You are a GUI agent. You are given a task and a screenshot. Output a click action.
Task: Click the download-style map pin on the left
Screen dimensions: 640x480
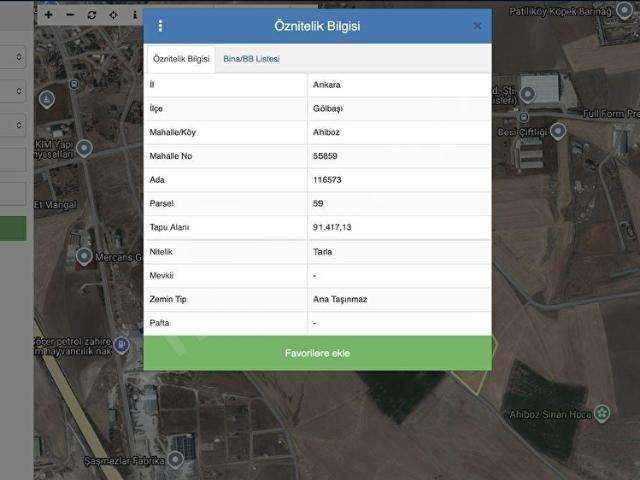coord(47,100)
